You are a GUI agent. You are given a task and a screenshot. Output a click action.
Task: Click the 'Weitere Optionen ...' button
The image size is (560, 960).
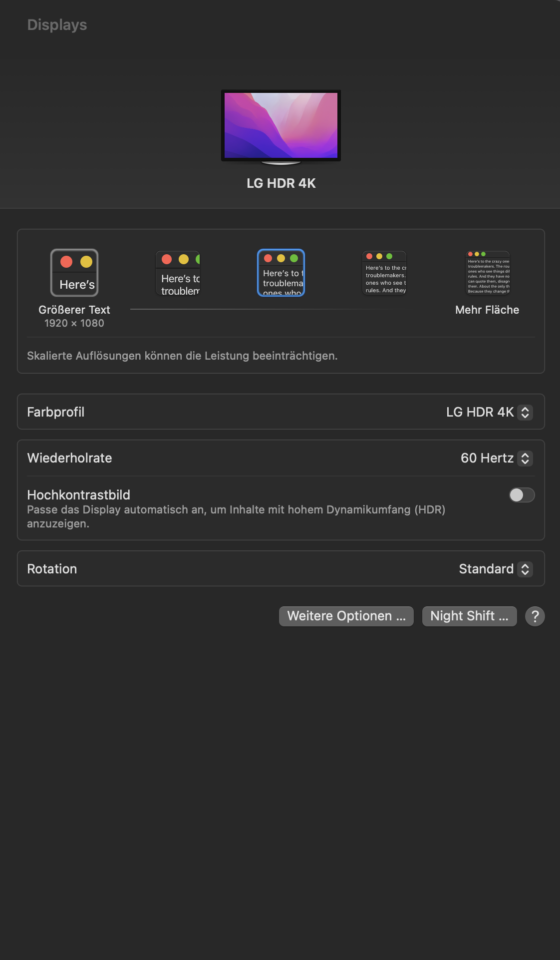[x=346, y=616]
